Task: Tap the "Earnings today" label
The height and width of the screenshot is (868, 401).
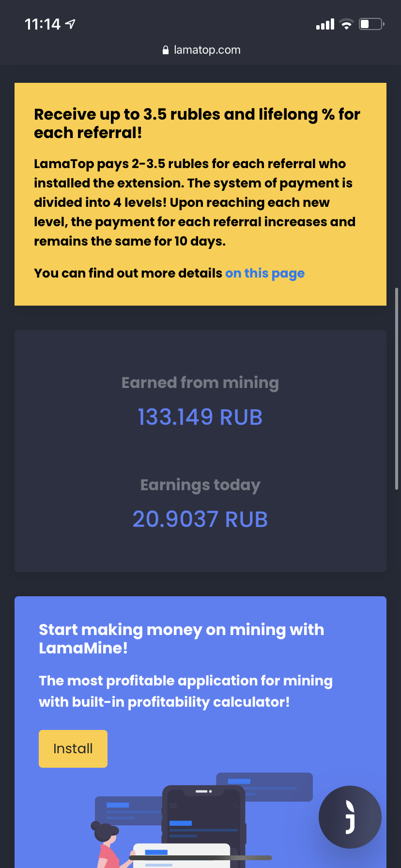Action: coord(200,485)
